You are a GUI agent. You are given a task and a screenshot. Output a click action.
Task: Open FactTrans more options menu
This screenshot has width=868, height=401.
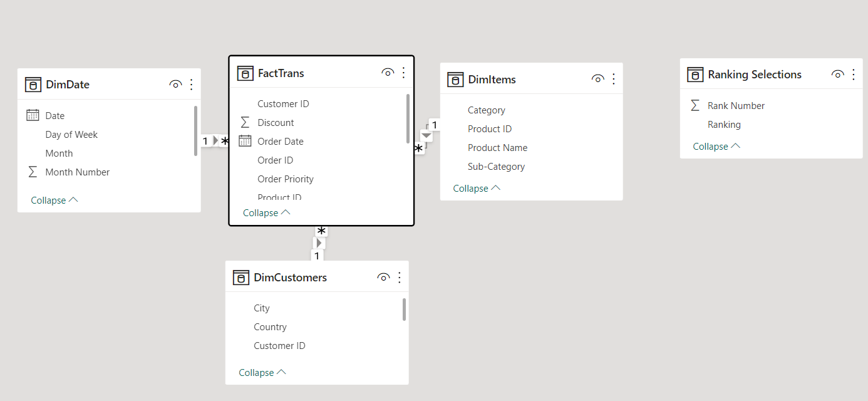point(403,73)
